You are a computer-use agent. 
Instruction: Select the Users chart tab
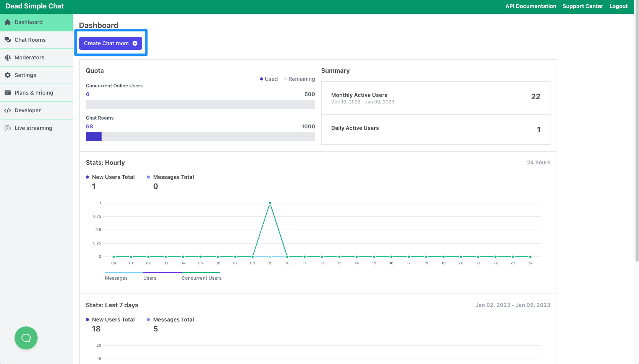tap(150, 278)
